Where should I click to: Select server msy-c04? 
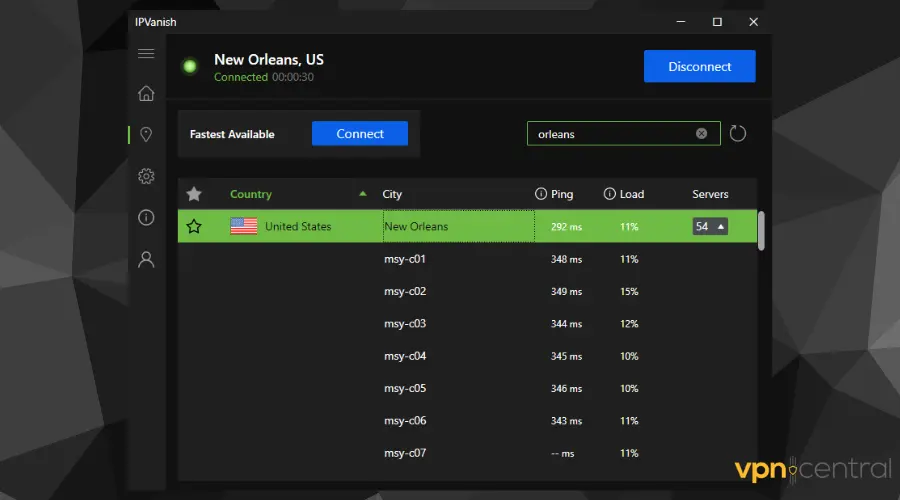coord(405,356)
